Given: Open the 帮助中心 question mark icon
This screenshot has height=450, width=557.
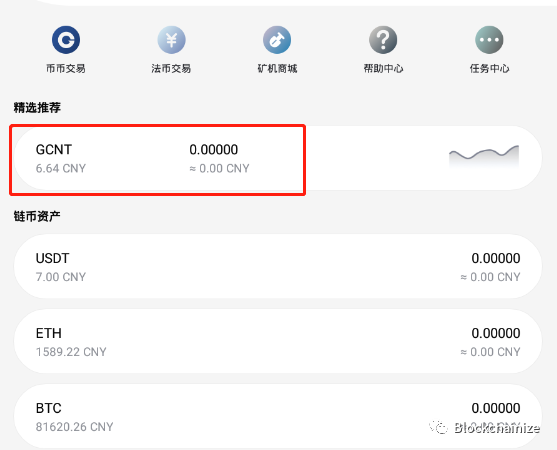Looking at the screenshot, I should pos(383,39).
